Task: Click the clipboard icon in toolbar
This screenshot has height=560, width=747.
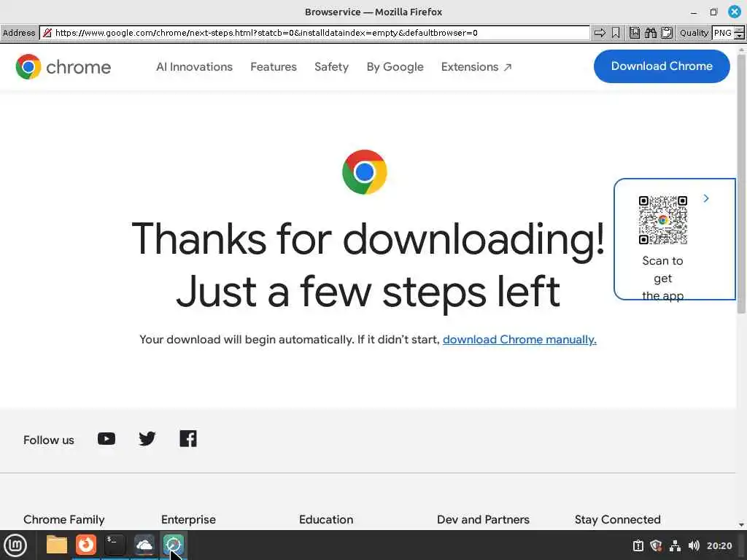Action: (x=667, y=33)
